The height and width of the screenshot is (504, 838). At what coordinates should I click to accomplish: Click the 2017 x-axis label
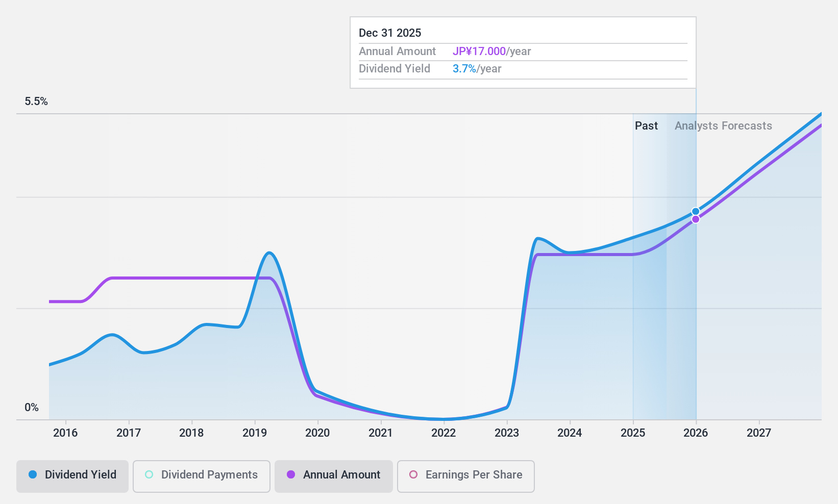[x=129, y=433]
